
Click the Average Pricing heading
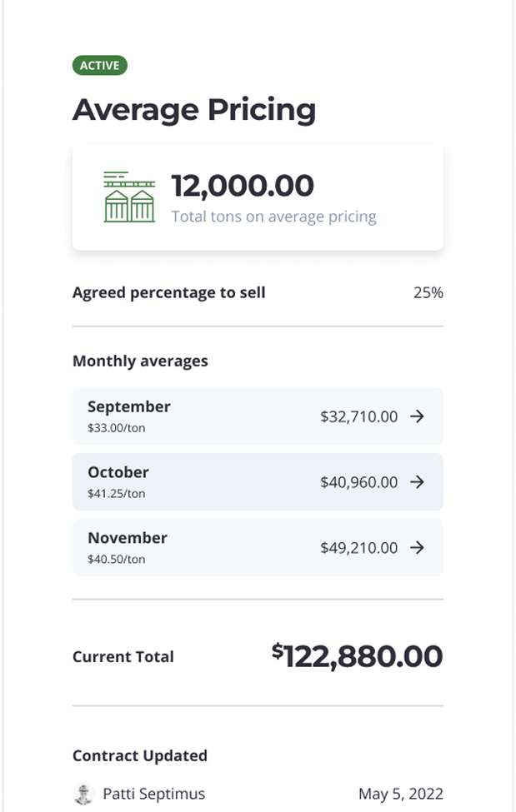point(194,110)
